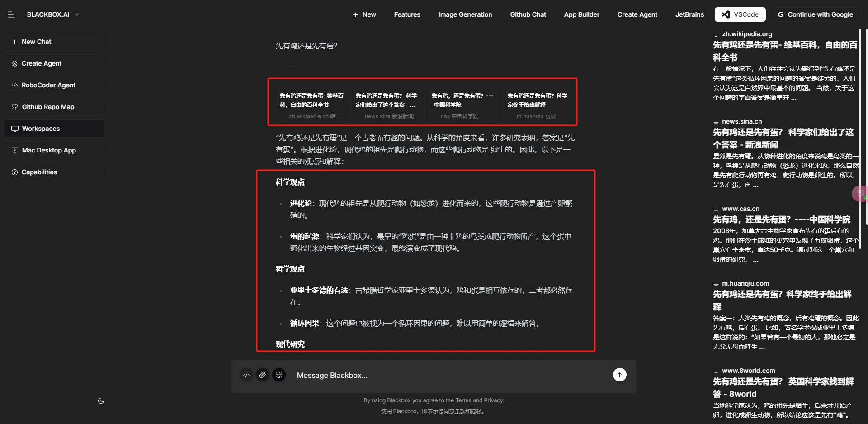
Task: Click the icon beside m.huanqiu.com
Action: click(716, 284)
